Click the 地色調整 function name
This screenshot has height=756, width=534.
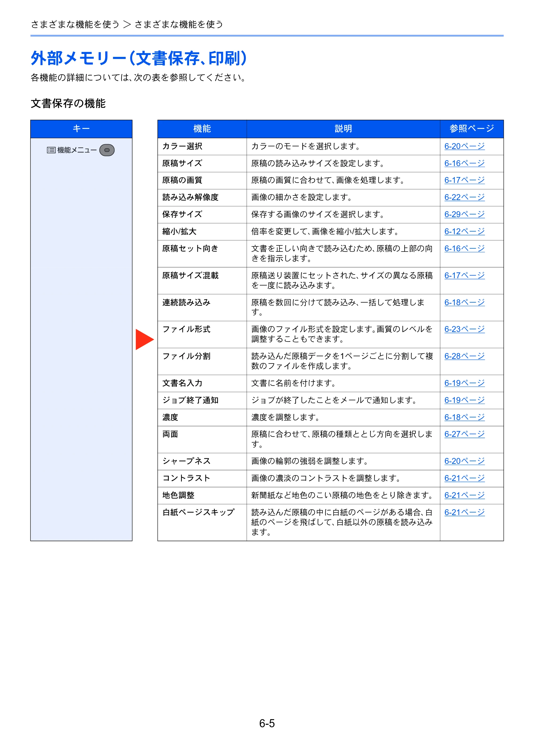pyautogui.click(x=178, y=496)
